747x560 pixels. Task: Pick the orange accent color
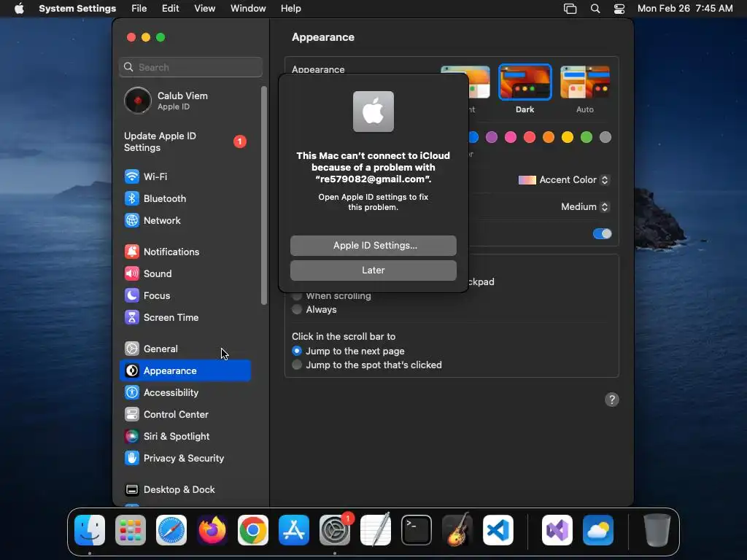point(549,138)
